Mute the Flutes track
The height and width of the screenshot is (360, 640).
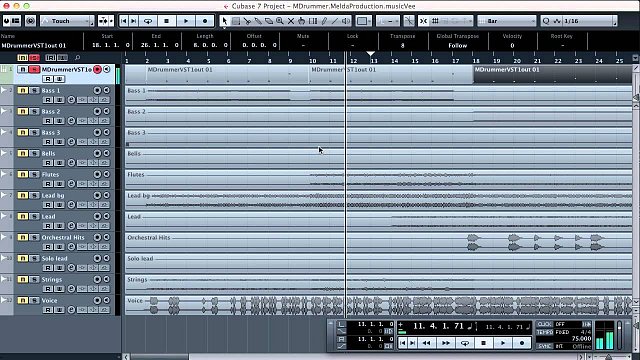tap(23, 174)
